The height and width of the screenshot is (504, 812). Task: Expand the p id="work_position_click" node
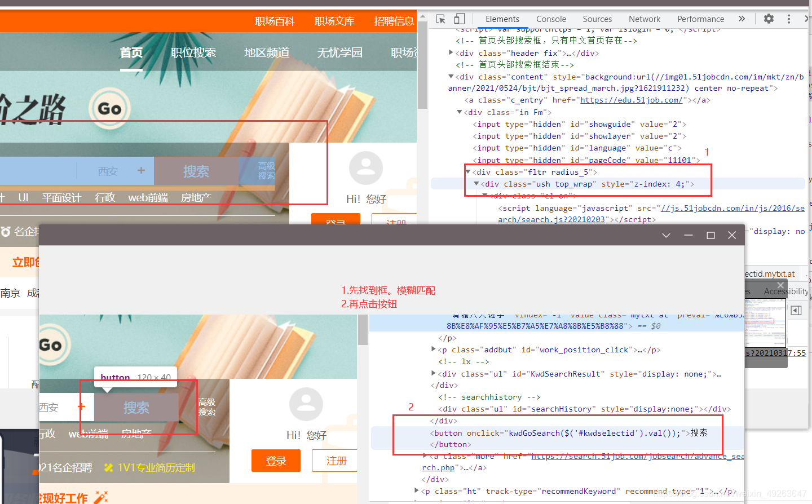433,350
